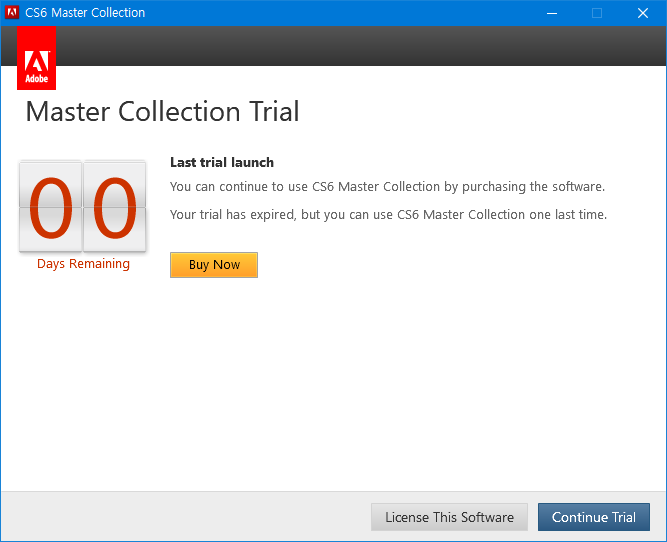667x542 pixels.
Task: Click the 'You can continue to use' sentence
Action: 388,187
